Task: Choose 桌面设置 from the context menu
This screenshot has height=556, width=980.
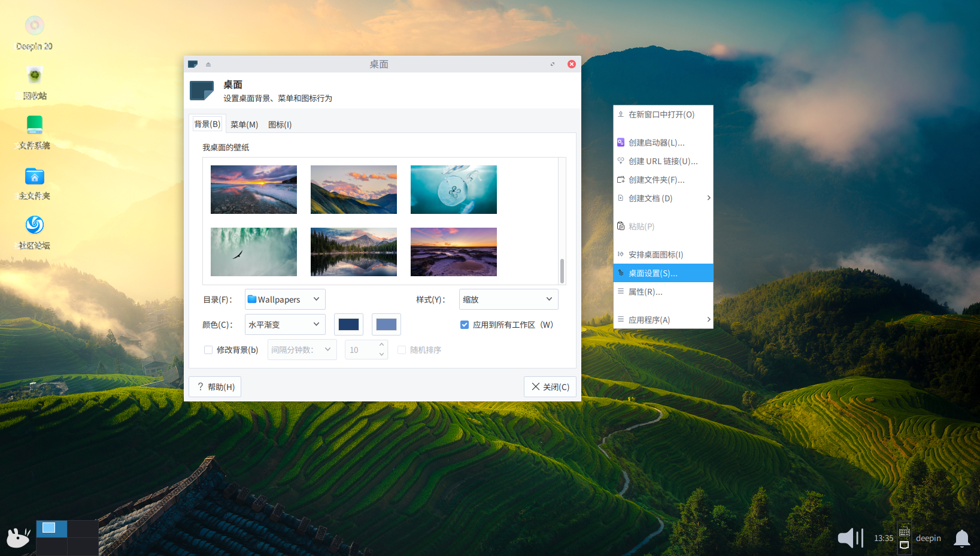Action: pos(663,273)
